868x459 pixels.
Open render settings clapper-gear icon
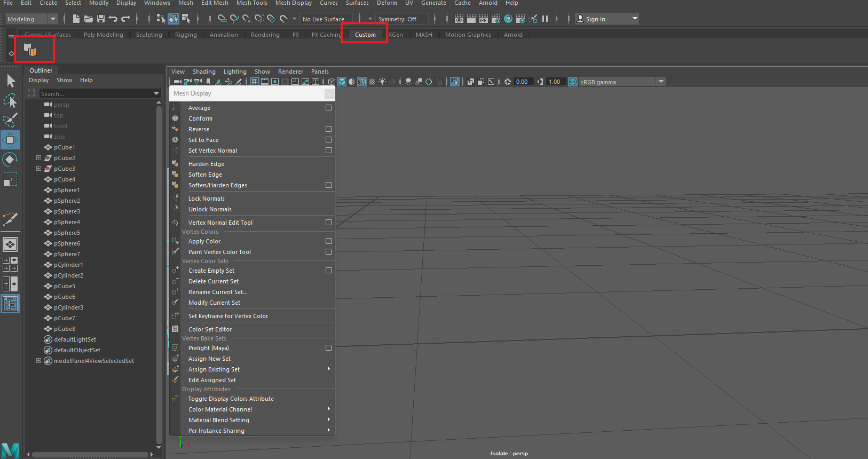pos(496,19)
